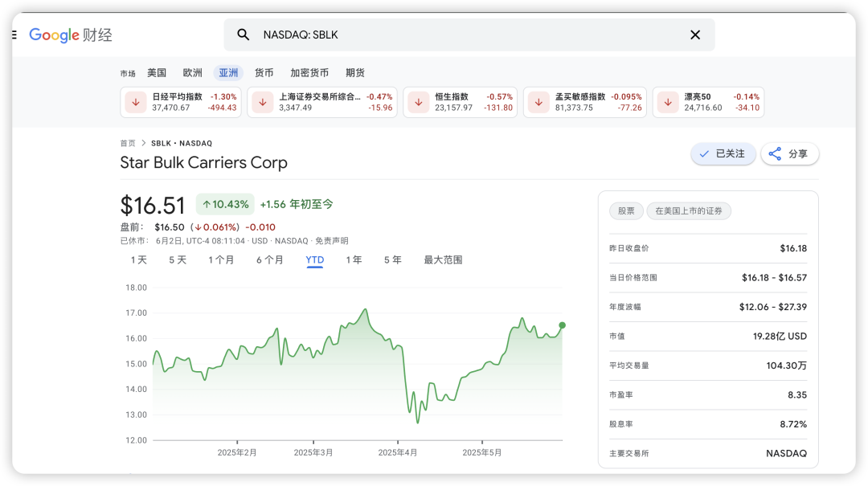868x486 pixels.
Task: Click the 2025年4月 x-axis label
Action: pyautogui.click(x=398, y=453)
